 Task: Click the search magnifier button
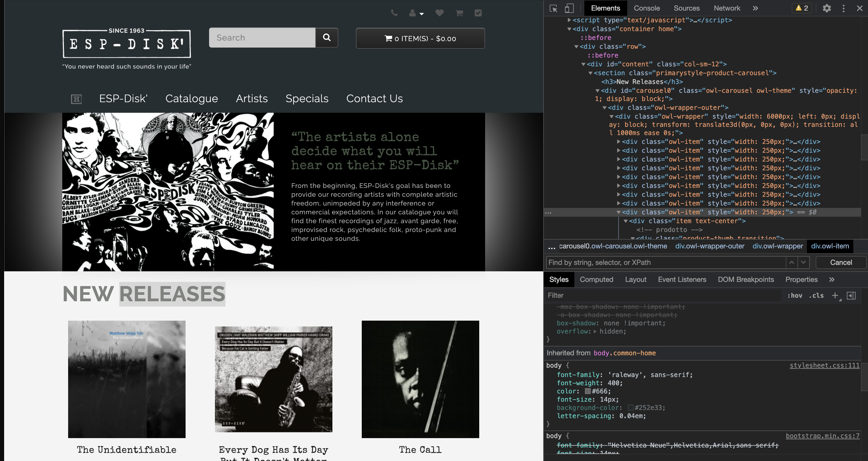click(x=327, y=37)
